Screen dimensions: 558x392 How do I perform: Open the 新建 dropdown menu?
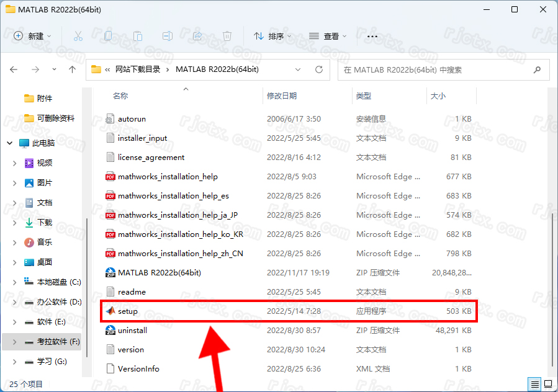(x=33, y=36)
